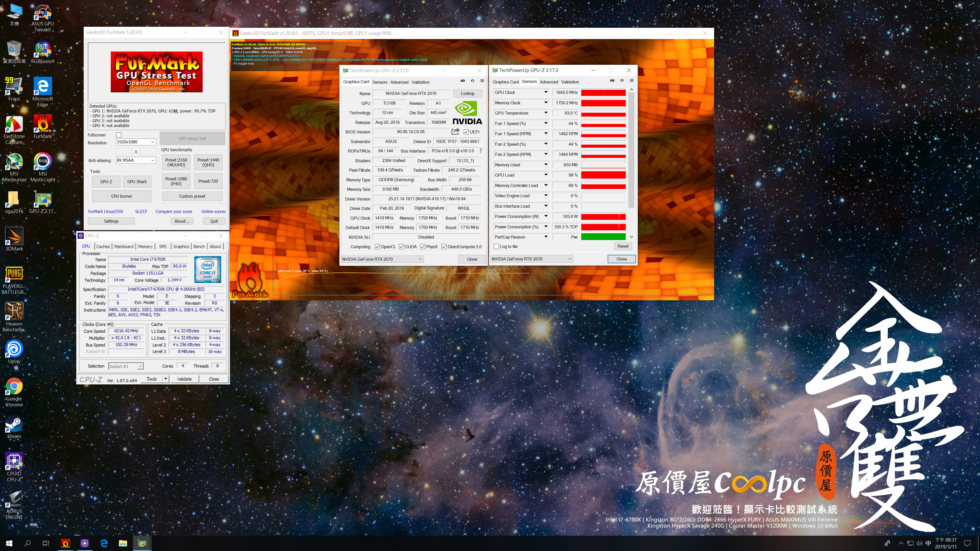
Task: Open 3DMark desktop shortcut
Action: [14, 240]
